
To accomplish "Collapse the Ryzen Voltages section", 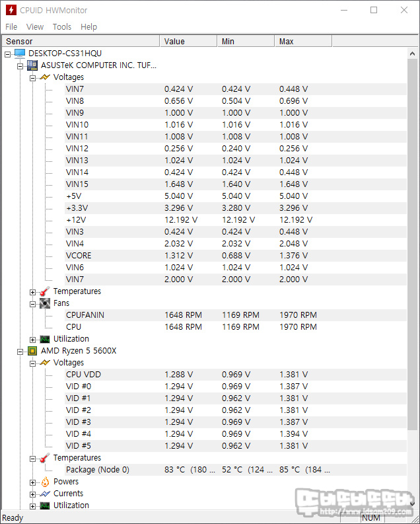I will (x=32, y=363).
